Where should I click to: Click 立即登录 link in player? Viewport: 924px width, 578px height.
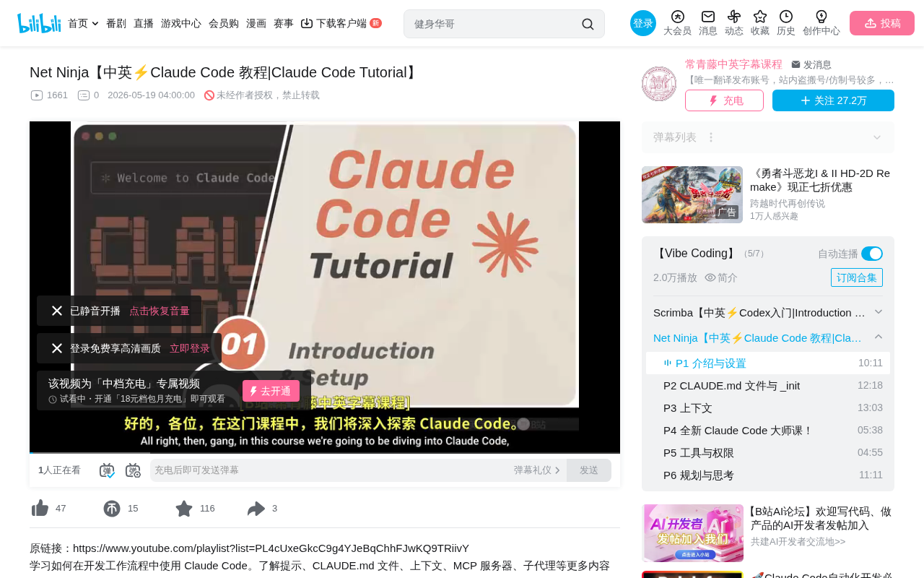click(x=190, y=348)
